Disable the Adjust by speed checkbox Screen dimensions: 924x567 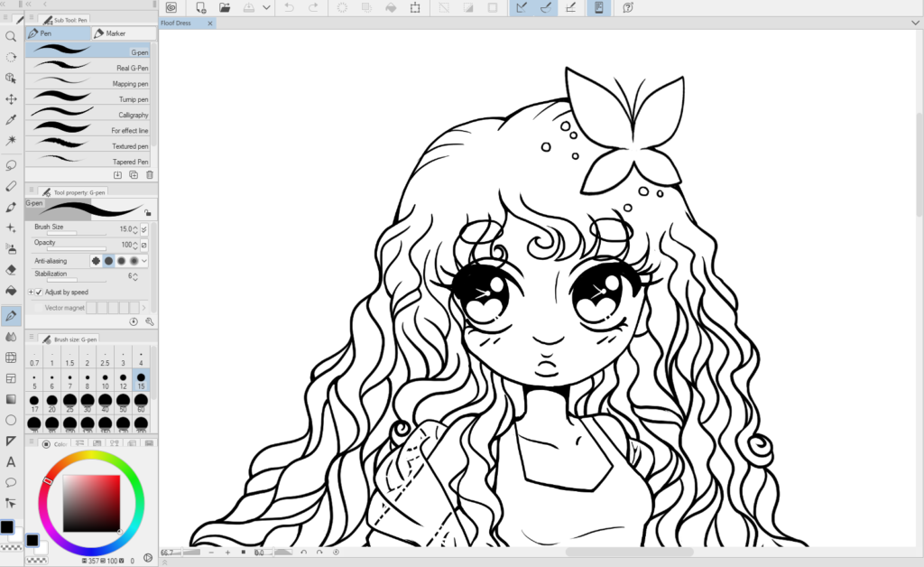(x=39, y=293)
